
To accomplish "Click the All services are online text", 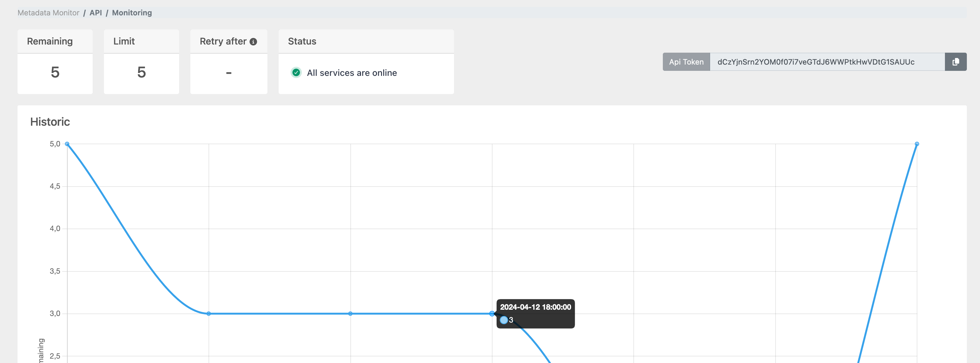I will coord(352,73).
